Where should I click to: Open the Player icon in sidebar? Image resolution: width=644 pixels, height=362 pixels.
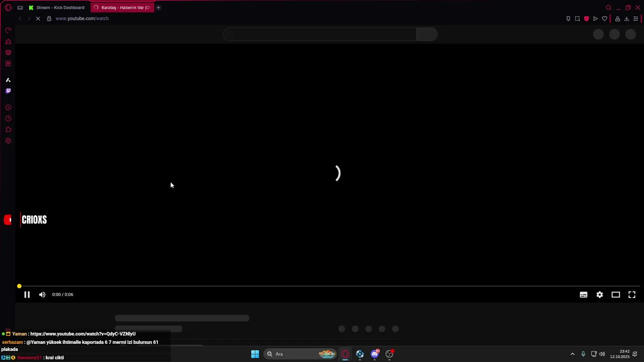point(8,108)
